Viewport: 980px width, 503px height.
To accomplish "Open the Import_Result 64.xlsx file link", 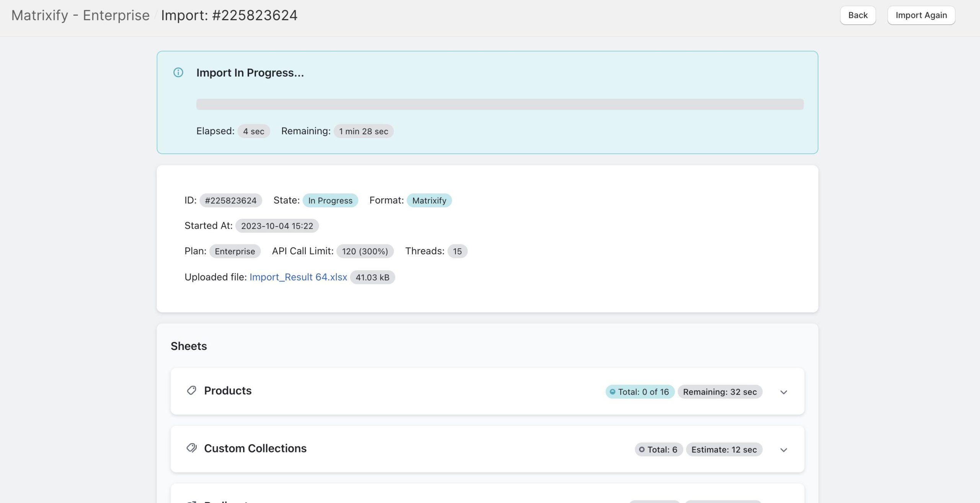I will point(298,277).
